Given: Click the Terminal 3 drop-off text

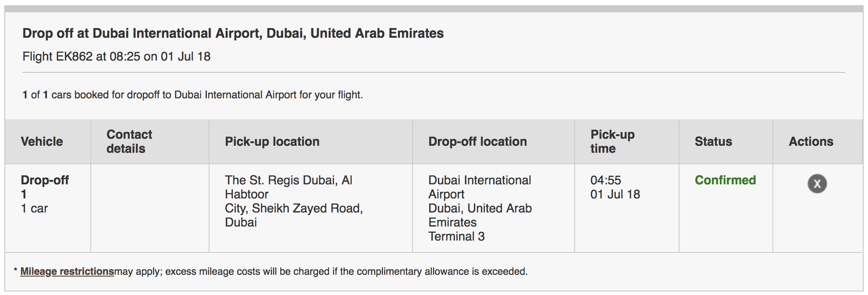Looking at the screenshot, I should point(456,236).
